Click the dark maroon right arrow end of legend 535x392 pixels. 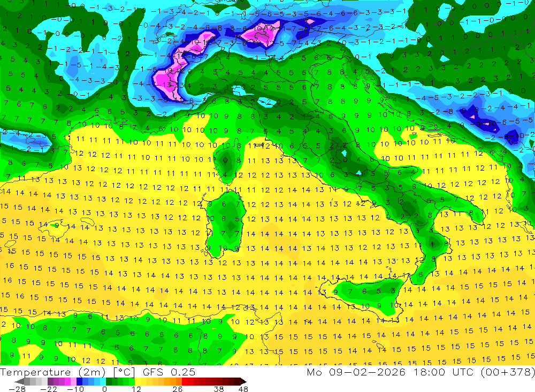(242, 381)
